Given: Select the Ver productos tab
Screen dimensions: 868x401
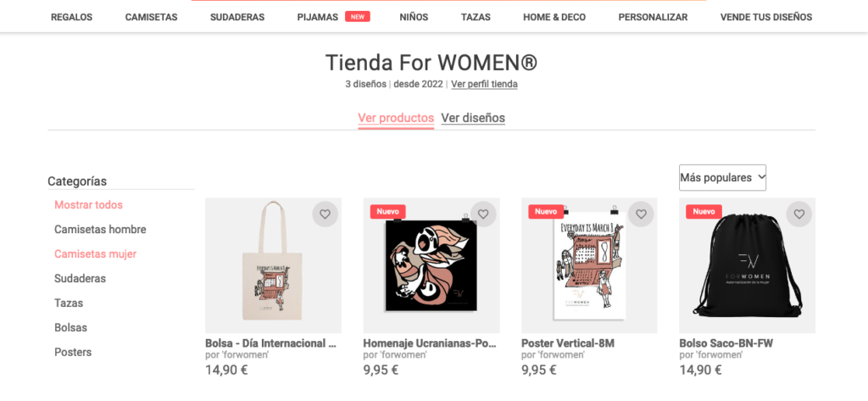Looking at the screenshot, I should click(x=396, y=118).
